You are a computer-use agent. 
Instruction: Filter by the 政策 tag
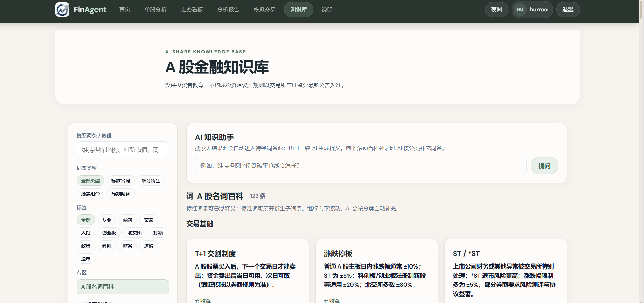click(86, 246)
